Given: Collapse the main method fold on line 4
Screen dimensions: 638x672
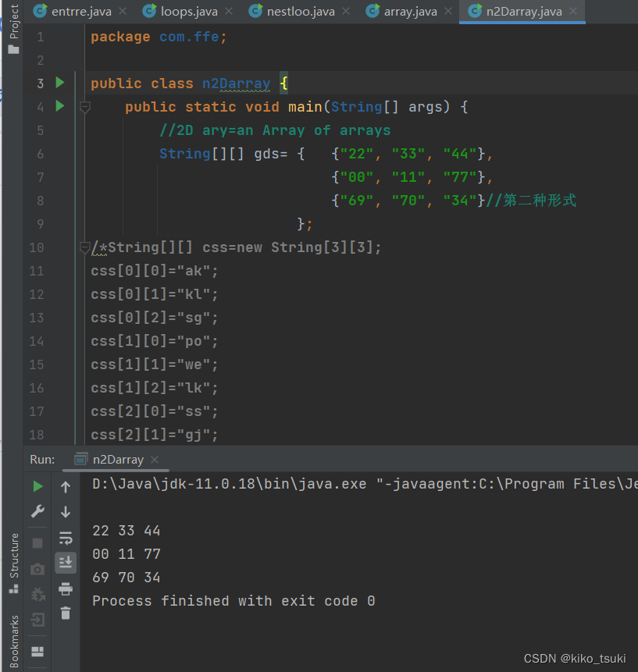Looking at the screenshot, I should pyautogui.click(x=85, y=107).
